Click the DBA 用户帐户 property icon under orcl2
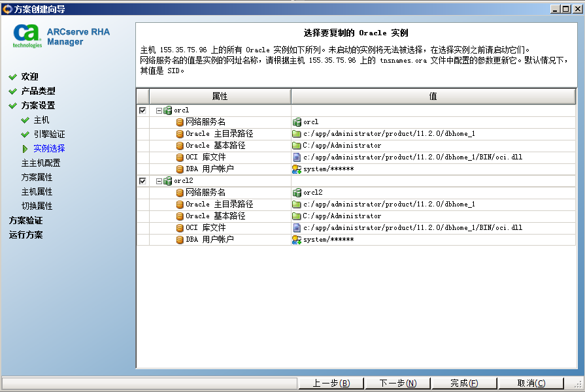 pos(180,240)
